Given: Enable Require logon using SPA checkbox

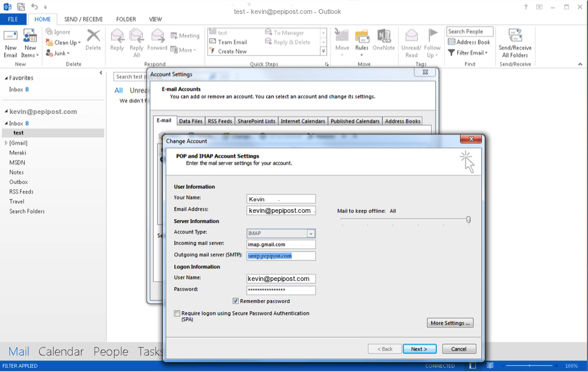Looking at the screenshot, I should (177, 314).
